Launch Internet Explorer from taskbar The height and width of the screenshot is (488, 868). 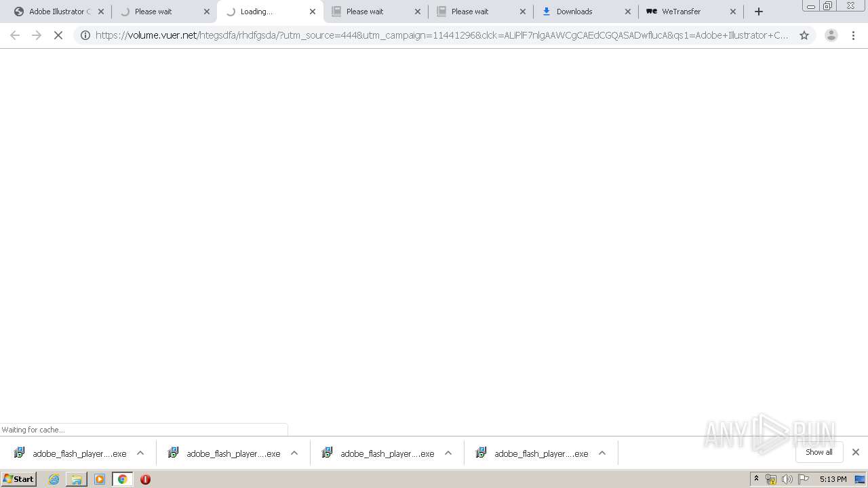click(54, 479)
